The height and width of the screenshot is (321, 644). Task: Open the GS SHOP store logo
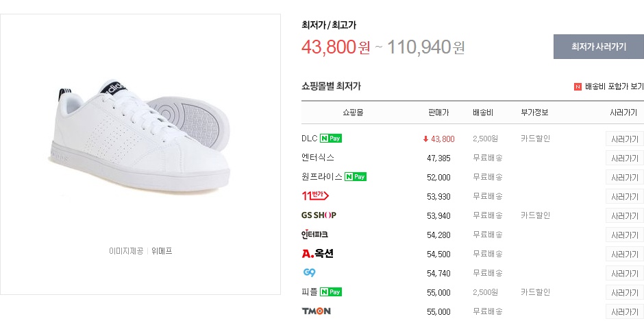tap(319, 215)
